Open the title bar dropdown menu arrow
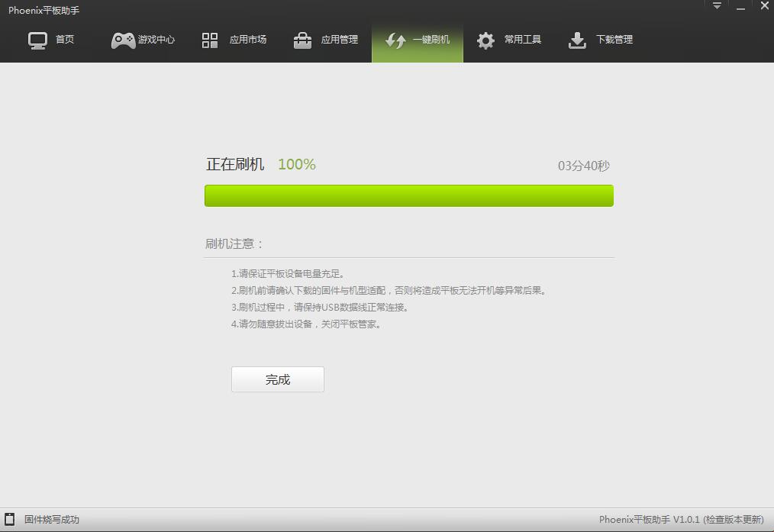 coord(717,6)
